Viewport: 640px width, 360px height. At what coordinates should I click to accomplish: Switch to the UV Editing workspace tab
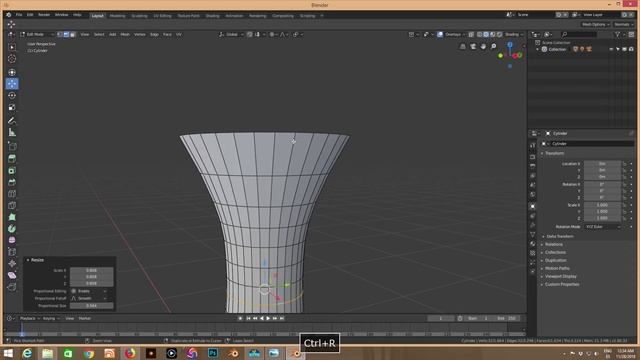pyautogui.click(x=162, y=16)
